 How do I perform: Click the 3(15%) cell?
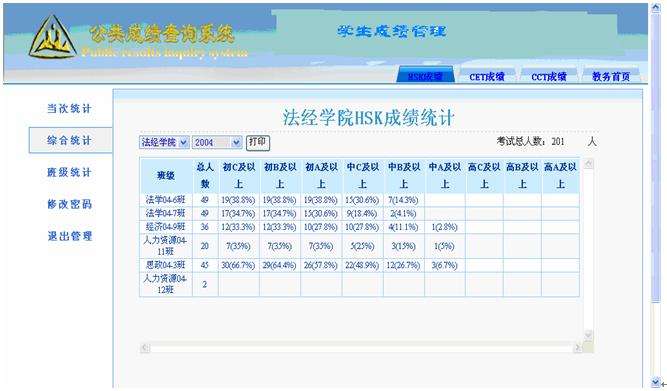point(403,246)
